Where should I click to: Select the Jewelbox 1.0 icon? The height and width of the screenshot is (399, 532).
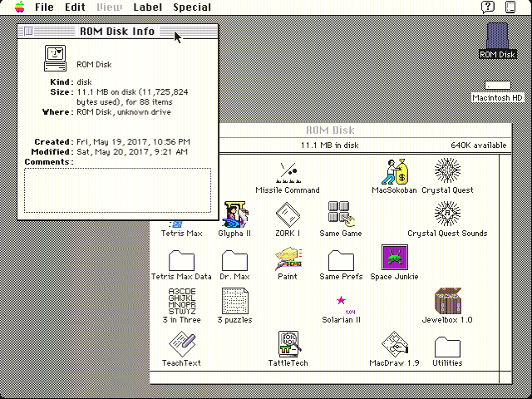(447, 301)
